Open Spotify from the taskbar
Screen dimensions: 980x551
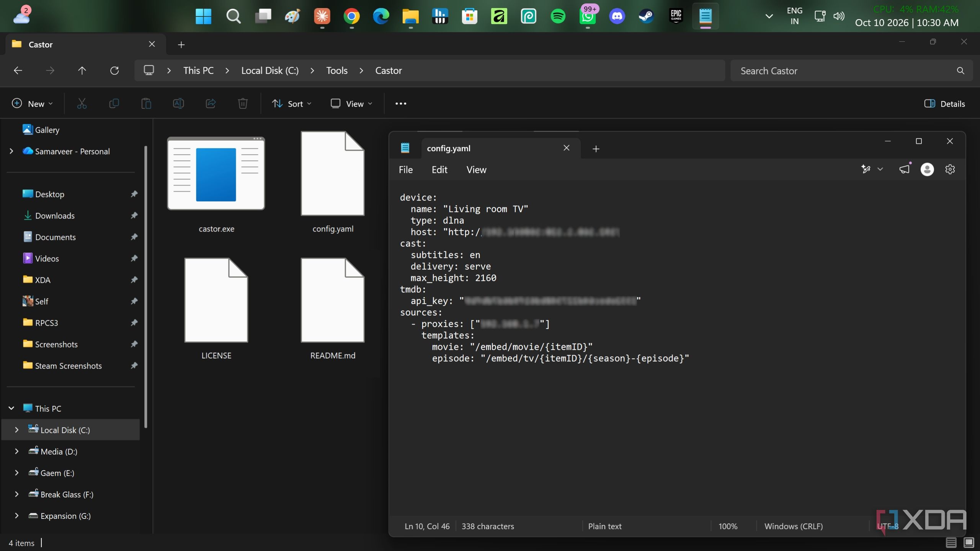pos(558,16)
